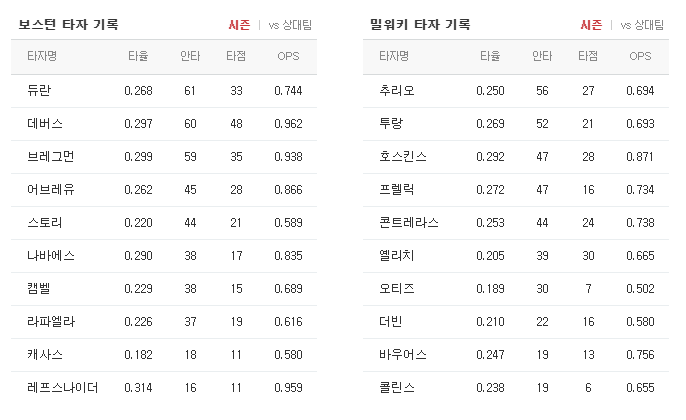This screenshot has height=420, width=686.
Task: Click 보스턴 타자 기록 heading
Action: click(68, 24)
